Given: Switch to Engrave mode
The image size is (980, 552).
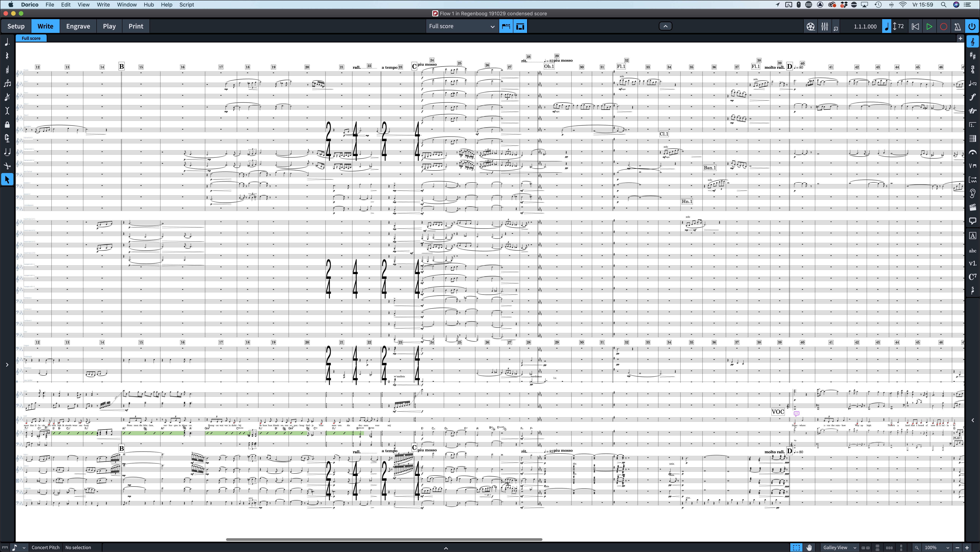Looking at the screenshot, I should [x=78, y=26].
